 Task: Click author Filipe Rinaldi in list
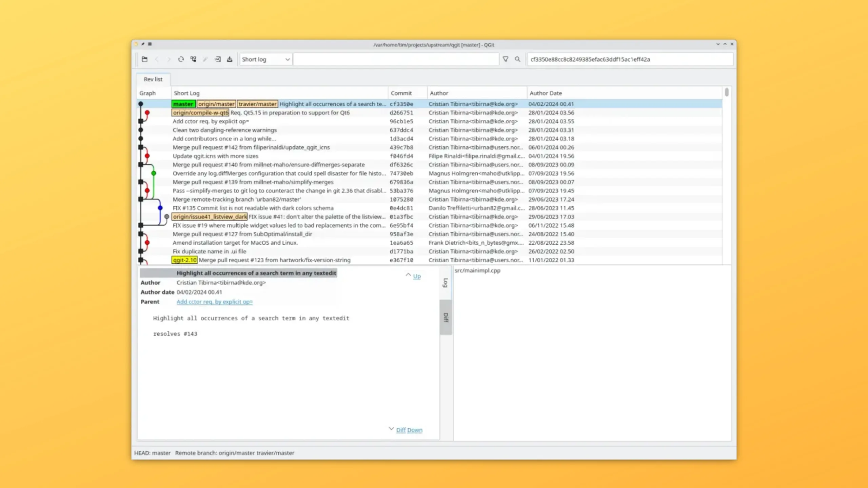point(476,156)
